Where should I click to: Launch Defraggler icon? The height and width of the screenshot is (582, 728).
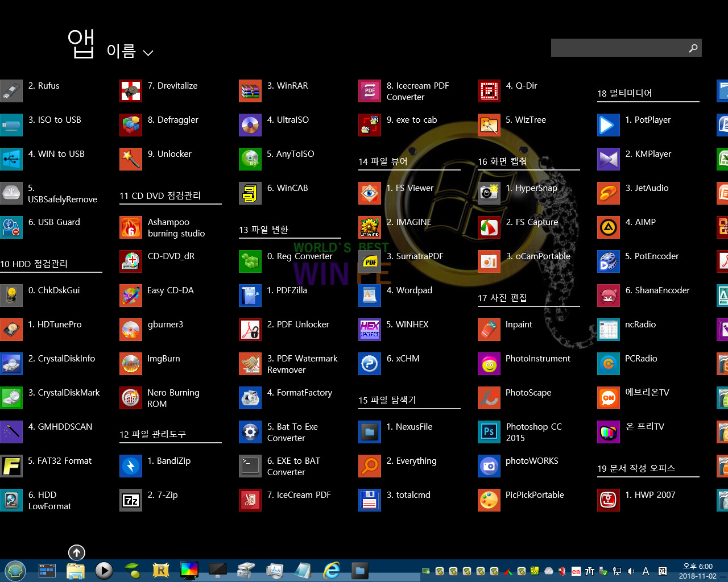131,125
